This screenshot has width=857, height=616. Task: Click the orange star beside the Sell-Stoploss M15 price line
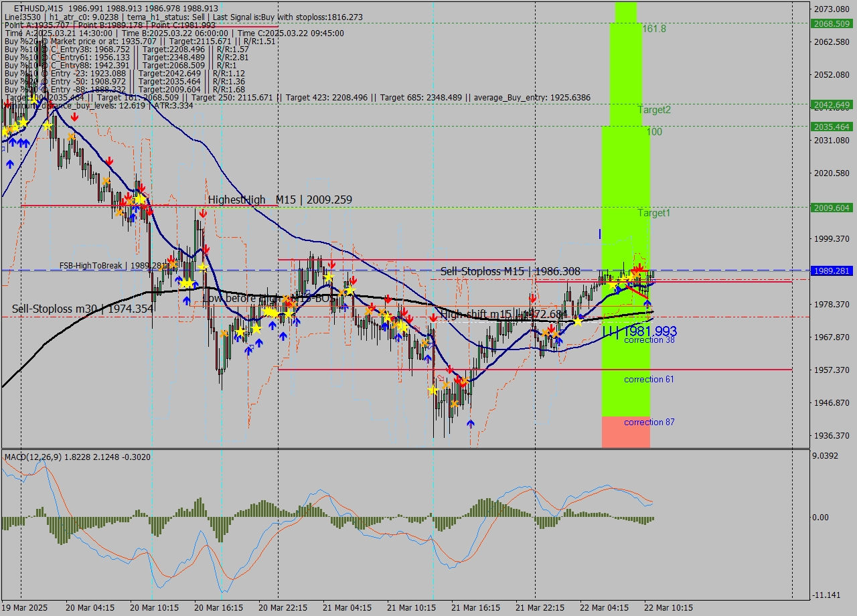tap(637, 274)
